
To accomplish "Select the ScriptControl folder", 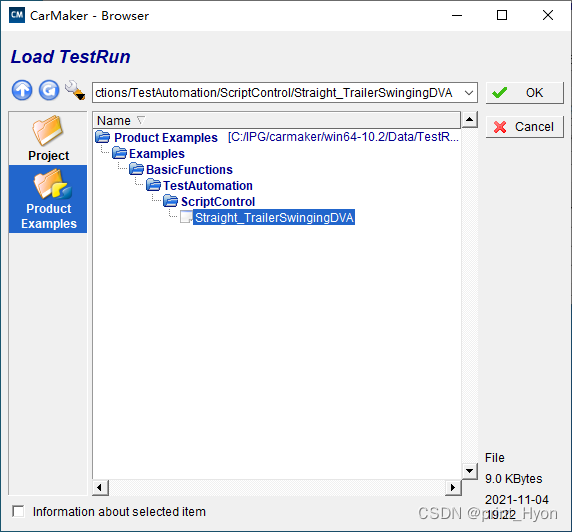I will (218, 201).
